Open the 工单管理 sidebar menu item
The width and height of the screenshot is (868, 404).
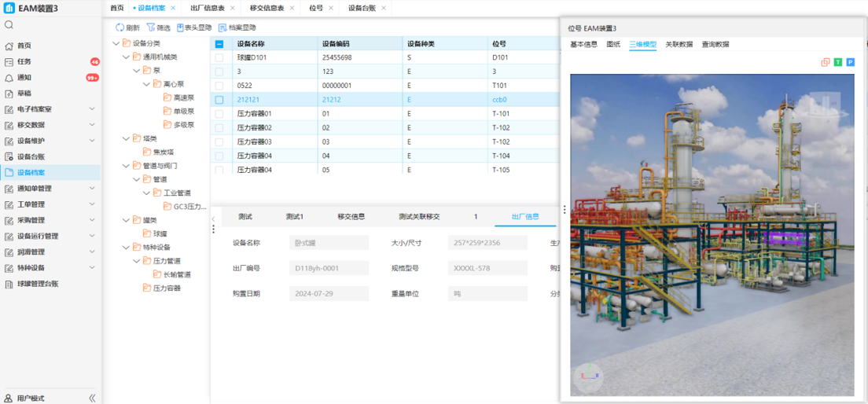click(x=50, y=204)
